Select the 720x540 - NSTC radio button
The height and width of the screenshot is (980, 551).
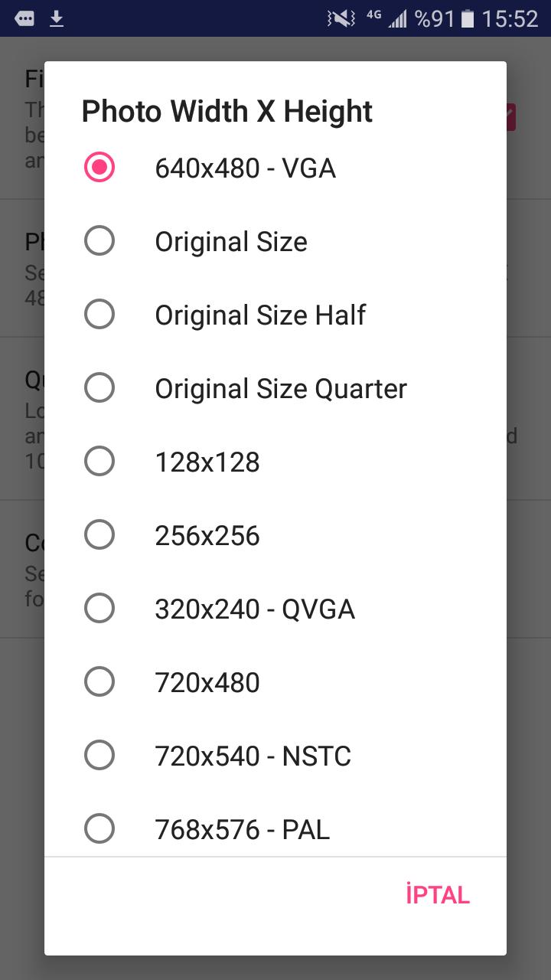[x=99, y=756]
